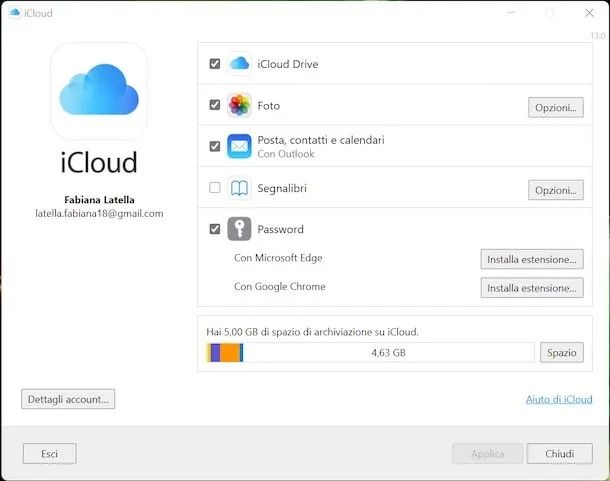Click the Con Google Chrome label
The image size is (610, 481).
[x=280, y=286]
